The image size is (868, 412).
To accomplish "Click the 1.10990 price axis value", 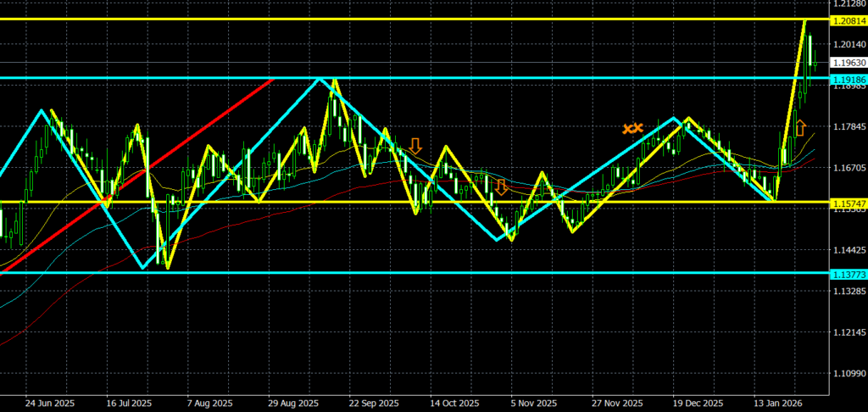I will pos(848,373).
